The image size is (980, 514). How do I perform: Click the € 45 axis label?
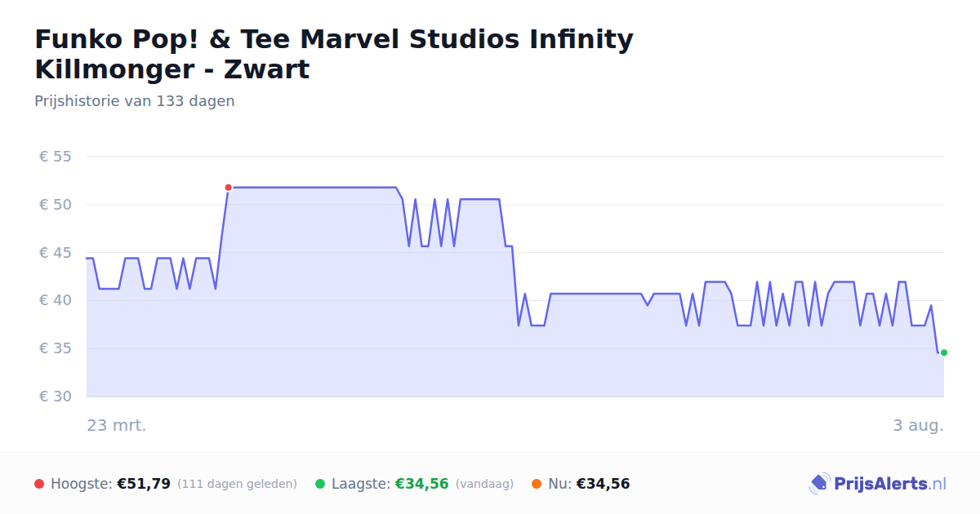click(56, 253)
